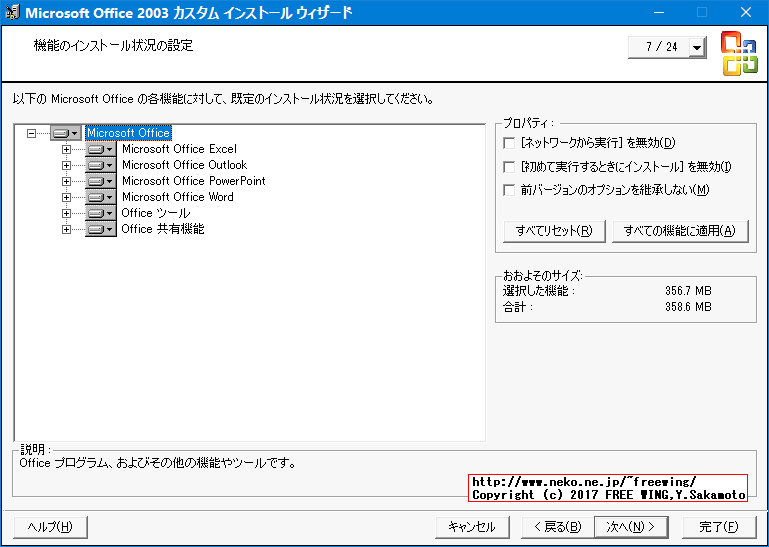This screenshot has height=547, width=769.
Task: Finish wizard with 完了(F) button
Action: (719, 527)
